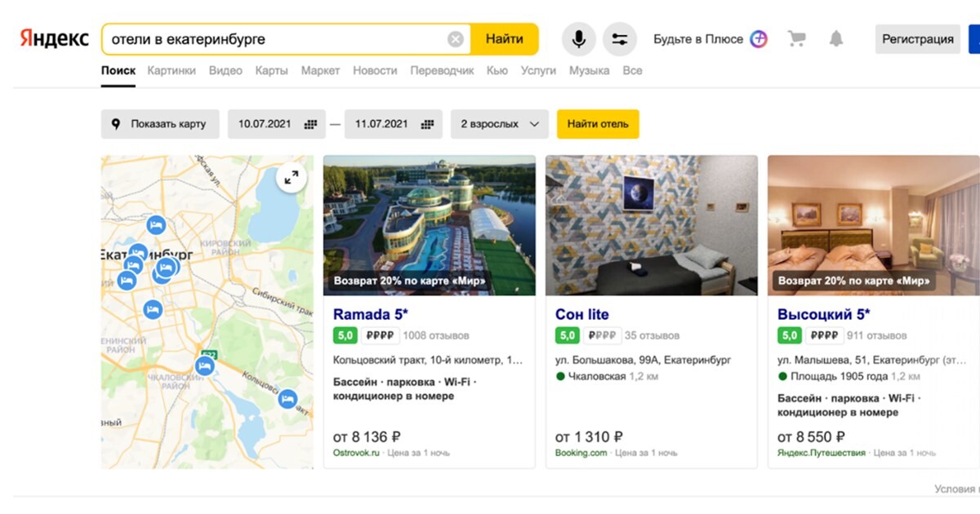
Task: Clear the search query with X icon
Action: pos(456,39)
